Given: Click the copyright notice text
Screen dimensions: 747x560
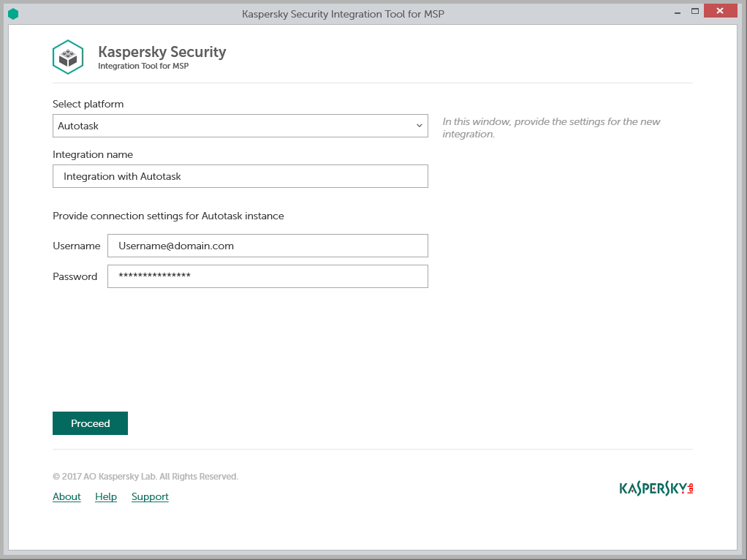Looking at the screenshot, I should (x=145, y=476).
